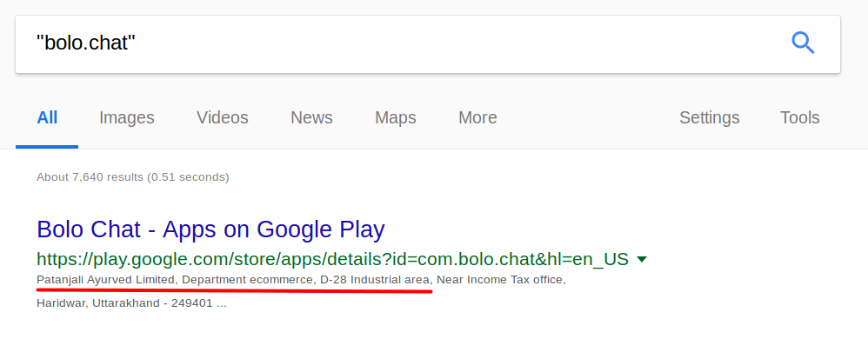Screen dimensions: 868x339
Task: Expand the green arrow beside result URL
Action: (642, 259)
